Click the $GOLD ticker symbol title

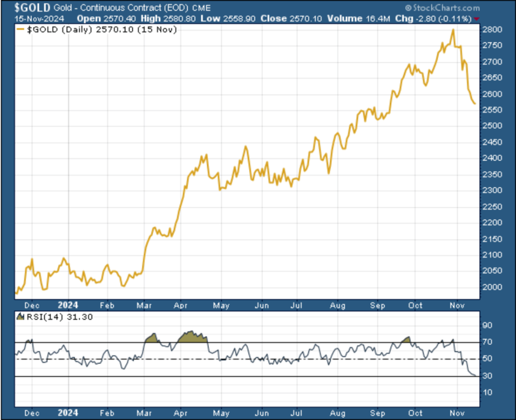pos(32,7)
